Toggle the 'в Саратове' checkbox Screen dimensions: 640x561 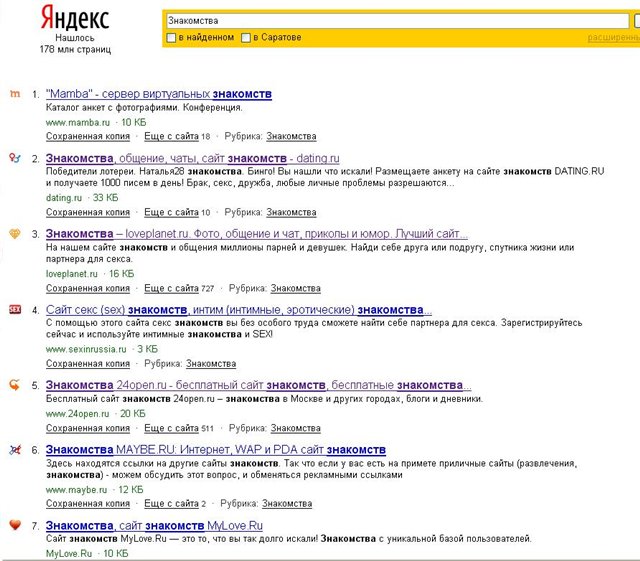(246, 38)
